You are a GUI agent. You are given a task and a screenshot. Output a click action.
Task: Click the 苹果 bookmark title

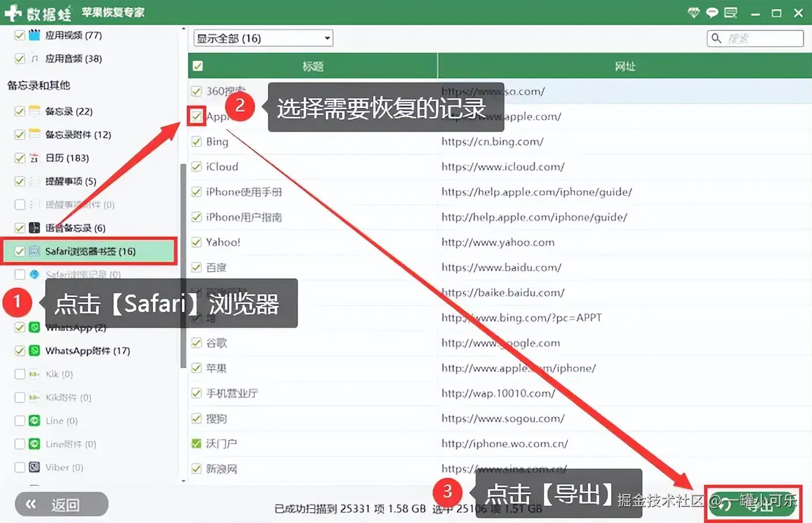coord(216,368)
